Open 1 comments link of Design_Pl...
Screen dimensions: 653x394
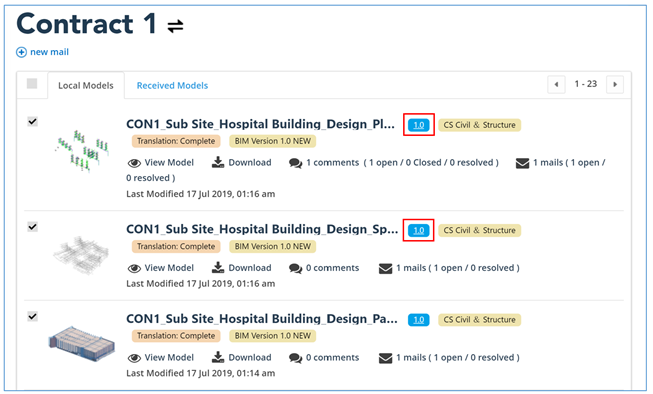(x=332, y=162)
